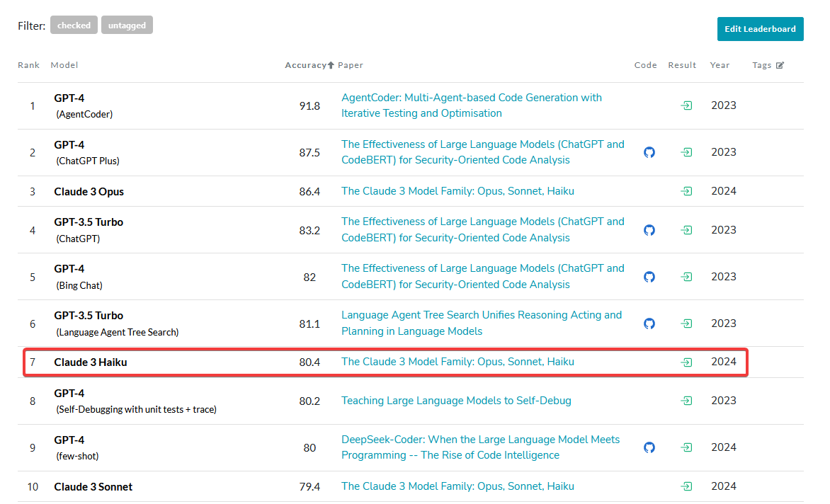Click the Tags column header
Viewport: 830px width, 504px height.
pyautogui.click(x=762, y=65)
